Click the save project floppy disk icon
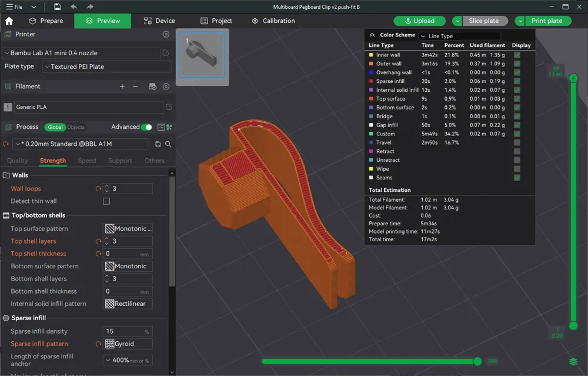 pos(57,6)
